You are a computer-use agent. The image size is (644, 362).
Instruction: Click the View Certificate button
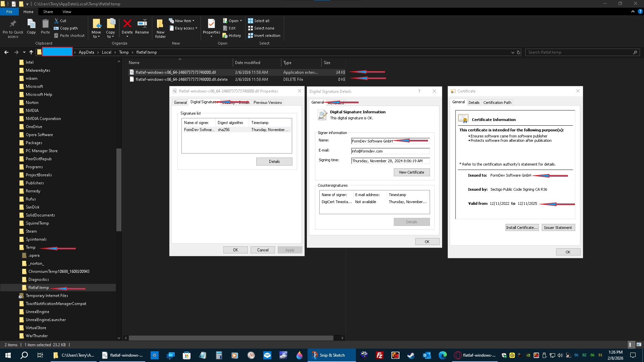(411, 172)
